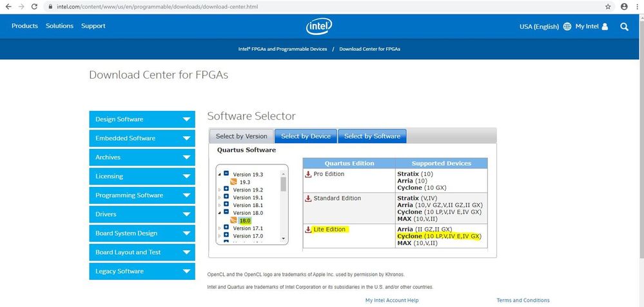This screenshot has height=307, width=644.
Task: Click the minus box icon of Version 19.3
Action: click(226, 174)
